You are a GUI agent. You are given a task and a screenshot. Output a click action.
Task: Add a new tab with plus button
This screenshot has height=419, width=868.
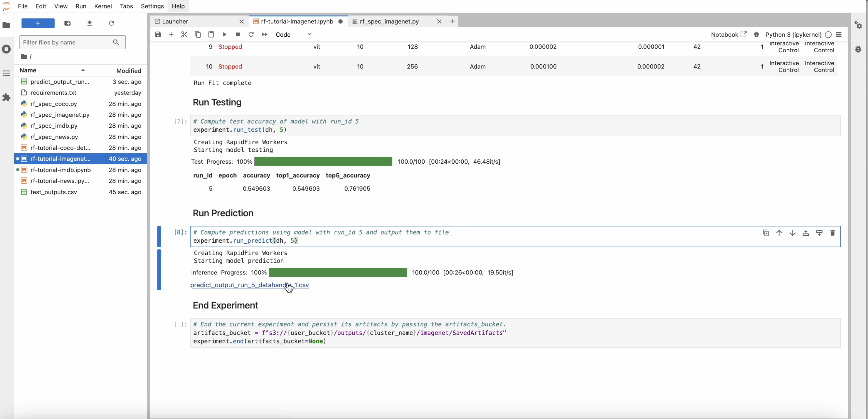click(x=452, y=21)
